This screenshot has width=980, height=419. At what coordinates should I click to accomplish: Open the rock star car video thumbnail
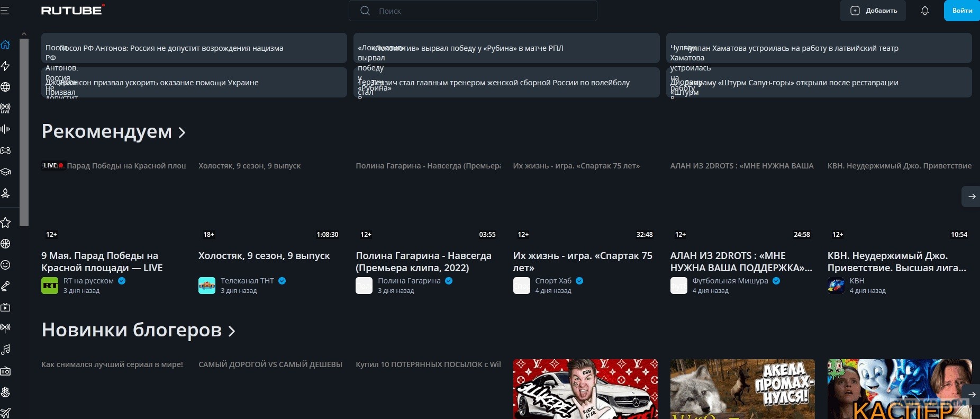[x=585, y=389]
